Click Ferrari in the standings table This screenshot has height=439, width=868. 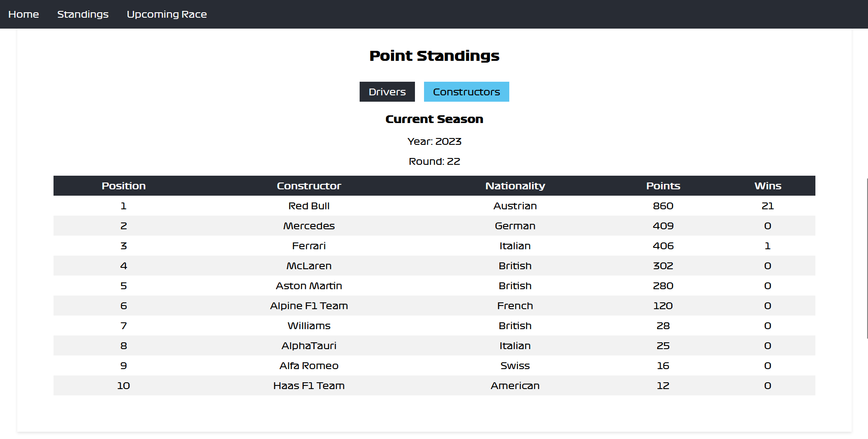click(x=309, y=246)
